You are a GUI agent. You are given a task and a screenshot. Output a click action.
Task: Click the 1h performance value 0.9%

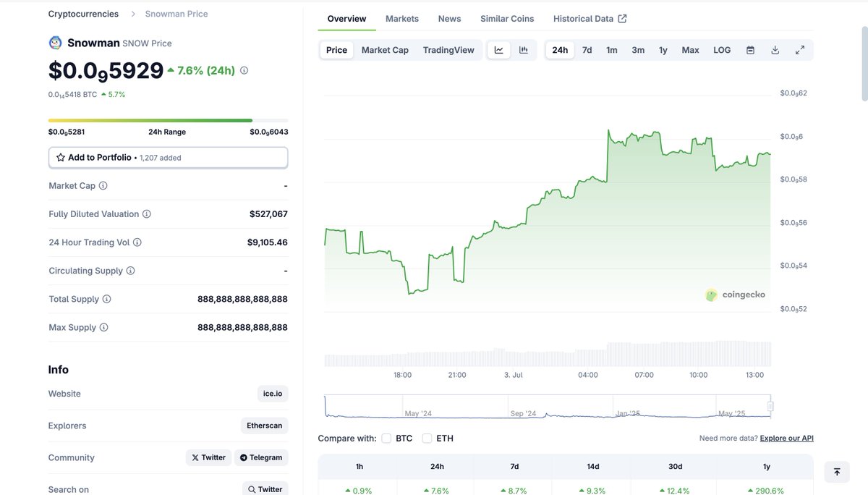(x=359, y=491)
